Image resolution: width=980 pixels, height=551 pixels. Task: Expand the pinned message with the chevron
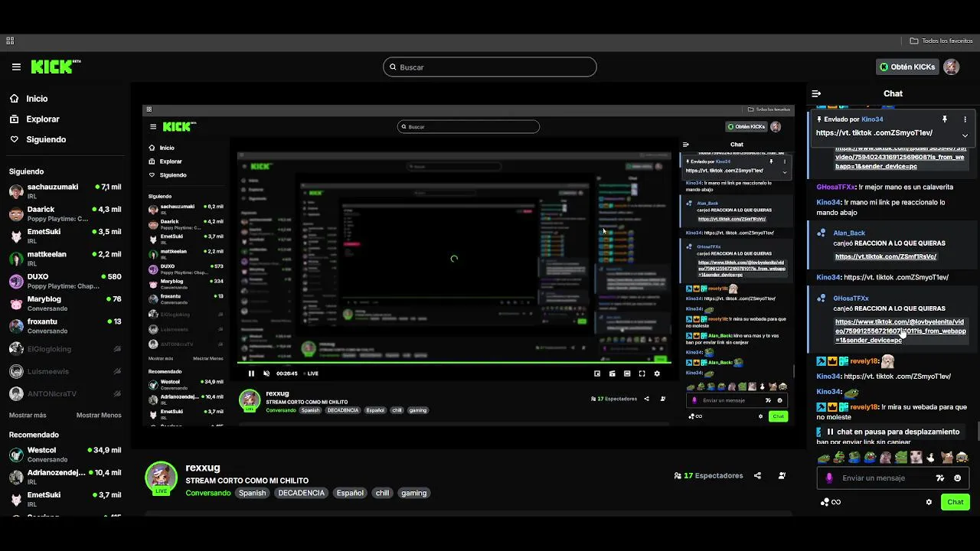point(965,135)
